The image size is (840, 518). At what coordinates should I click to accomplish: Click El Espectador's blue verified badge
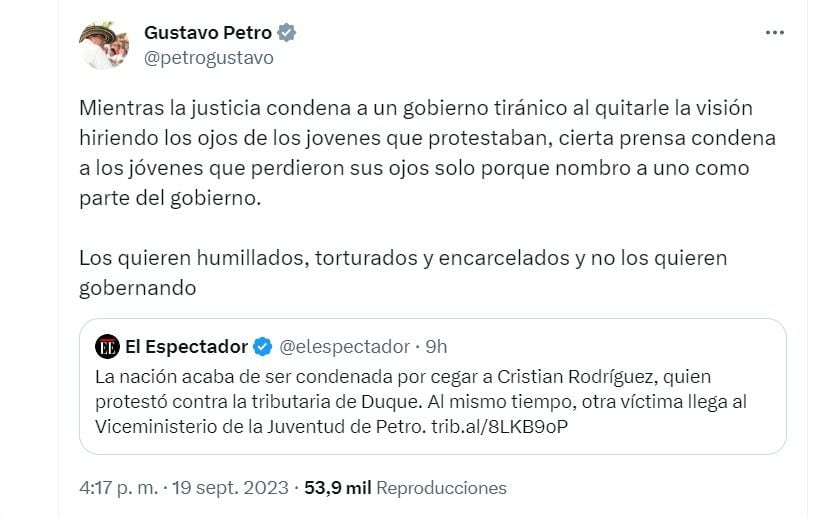pyautogui.click(x=262, y=347)
